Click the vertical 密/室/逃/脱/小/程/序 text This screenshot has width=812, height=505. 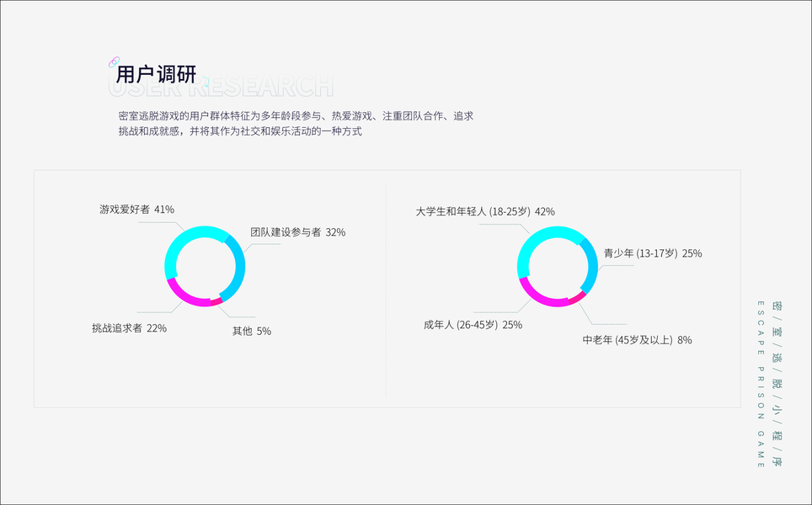click(x=777, y=382)
